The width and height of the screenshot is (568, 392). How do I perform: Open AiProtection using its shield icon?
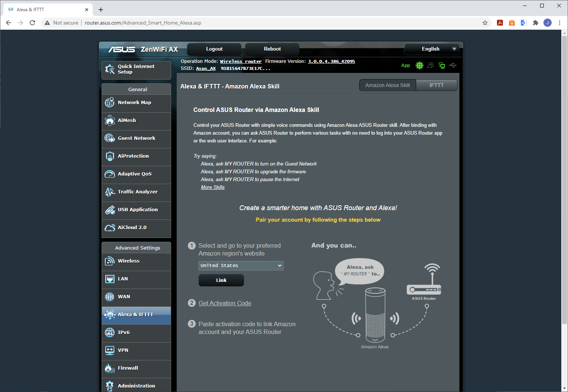tap(110, 156)
